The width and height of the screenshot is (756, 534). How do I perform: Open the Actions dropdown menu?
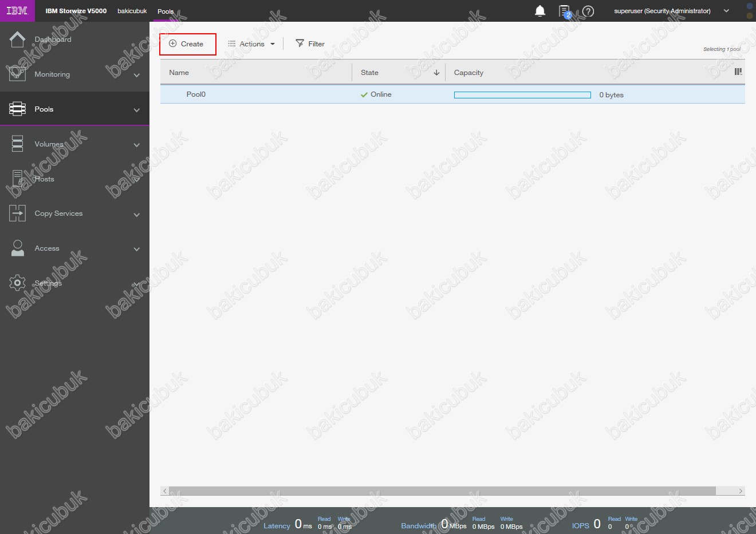point(251,44)
